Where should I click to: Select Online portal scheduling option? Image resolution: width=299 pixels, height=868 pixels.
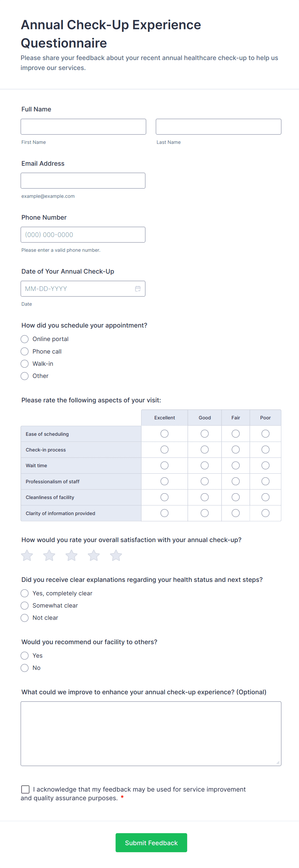25,339
